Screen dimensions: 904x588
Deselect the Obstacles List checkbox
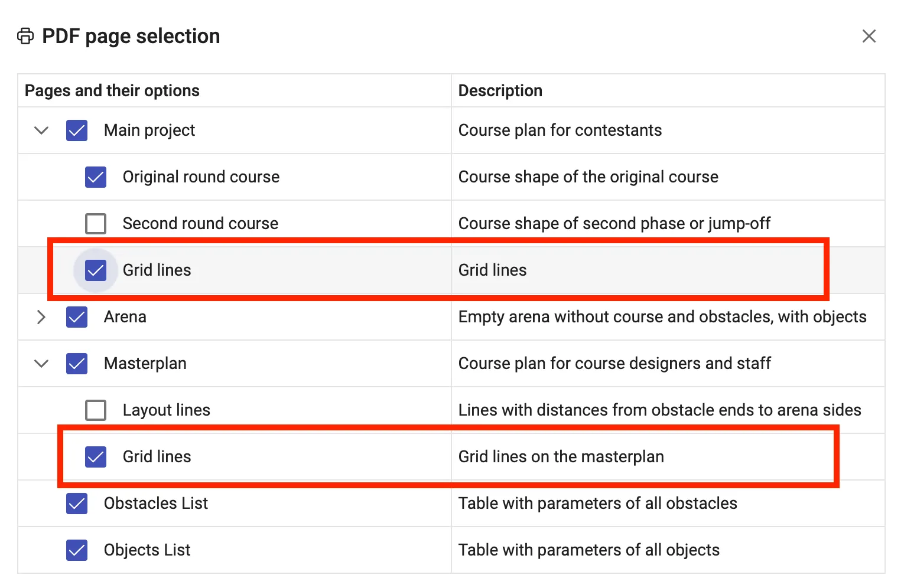pos(77,504)
